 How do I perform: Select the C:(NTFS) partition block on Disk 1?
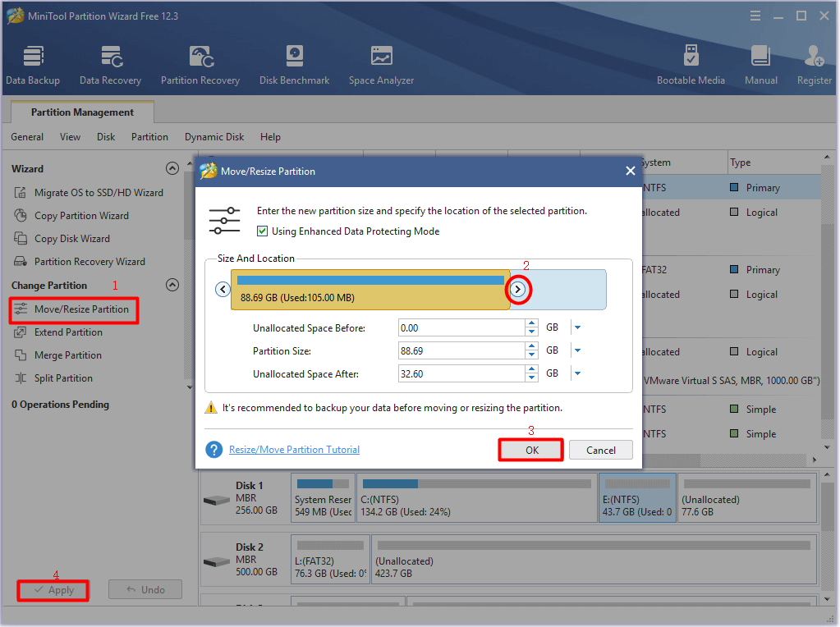477,497
